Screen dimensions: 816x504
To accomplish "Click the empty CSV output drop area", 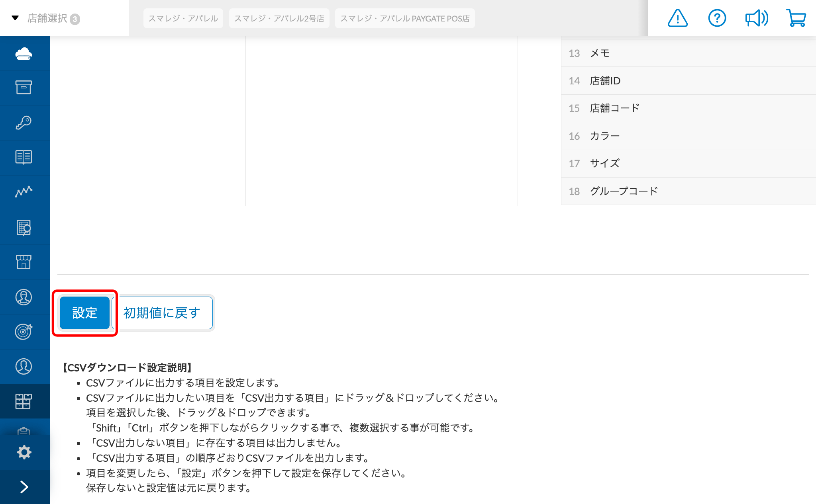I will [382, 121].
